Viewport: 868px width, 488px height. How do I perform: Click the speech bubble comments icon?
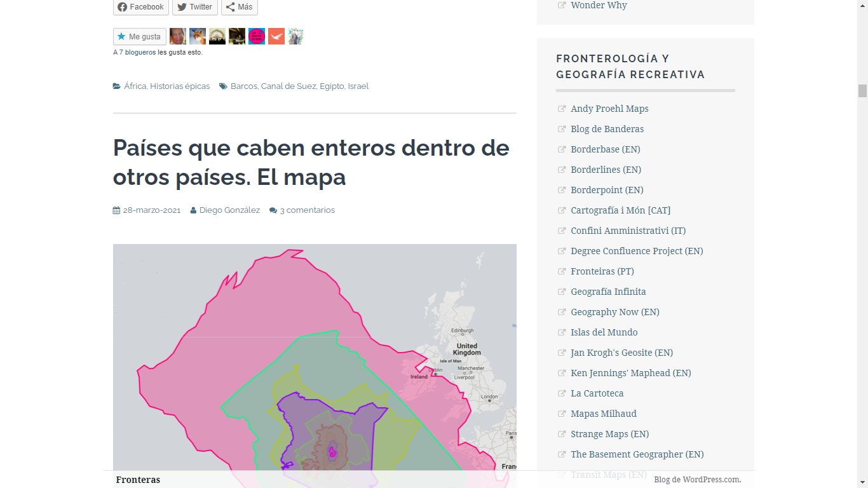[x=273, y=210]
